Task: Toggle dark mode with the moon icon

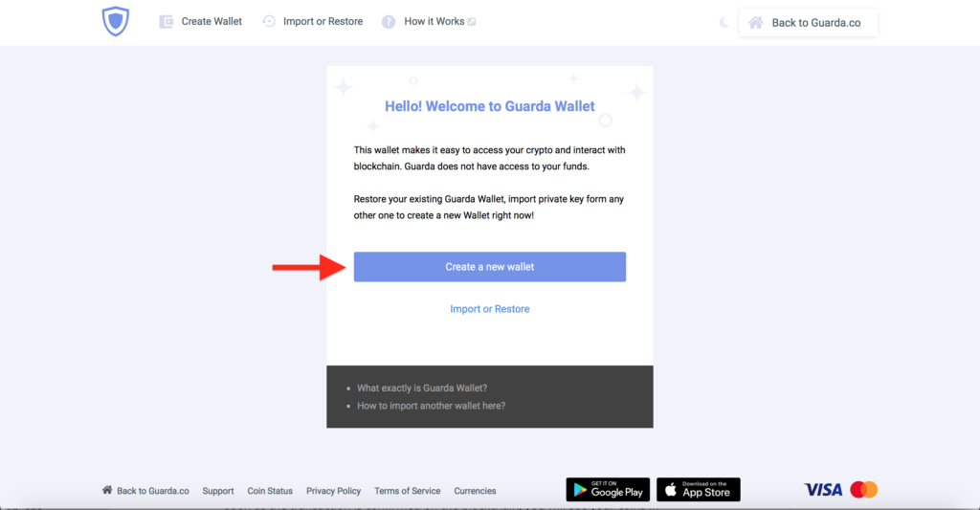Action: pos(724,23)
